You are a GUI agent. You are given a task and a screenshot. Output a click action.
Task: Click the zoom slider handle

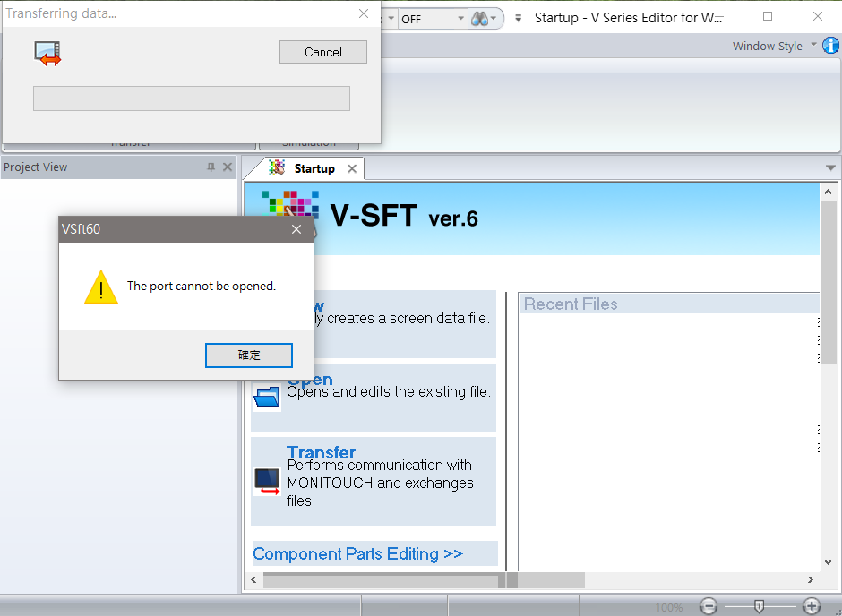coord(759,606)
